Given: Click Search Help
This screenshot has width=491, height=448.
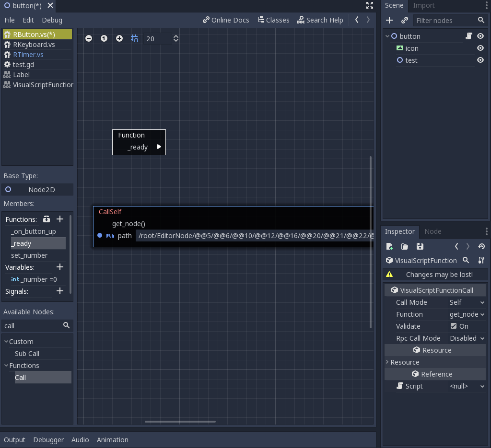Looking at the screenshot, I should (320, 20).
